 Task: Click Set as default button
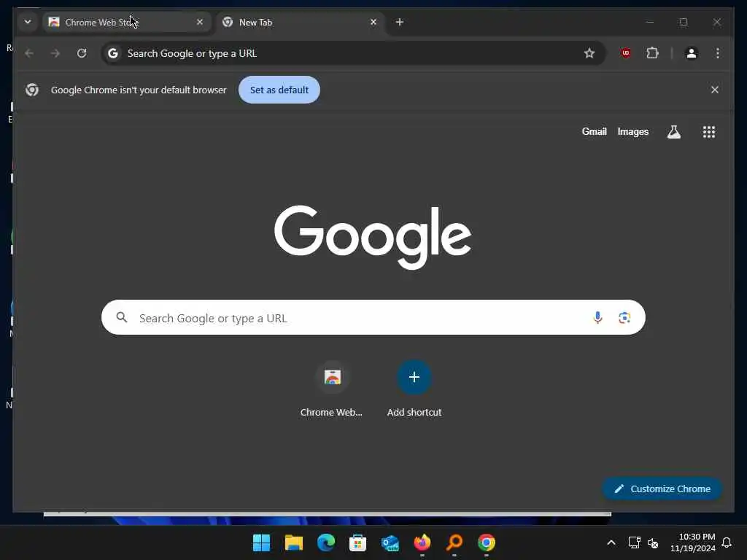279,90
